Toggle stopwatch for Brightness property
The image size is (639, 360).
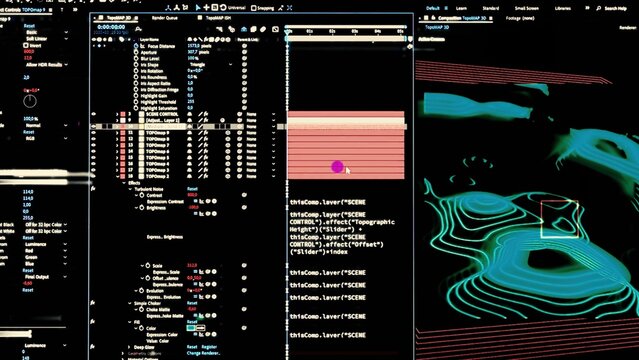coord(142,208)
